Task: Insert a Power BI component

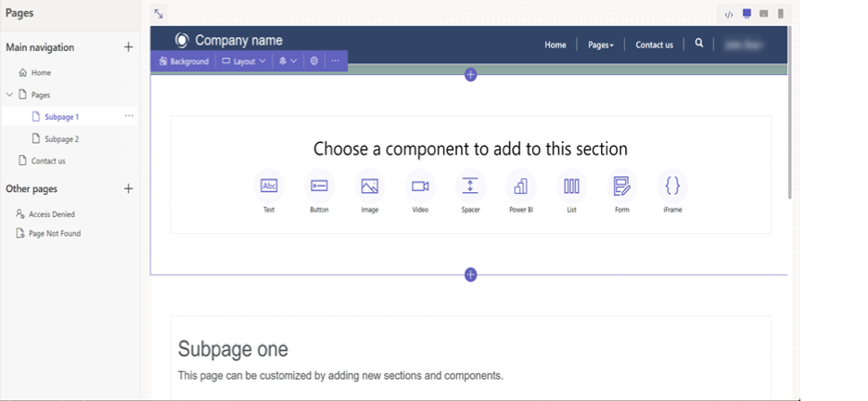Action: (x=520, y=187)
